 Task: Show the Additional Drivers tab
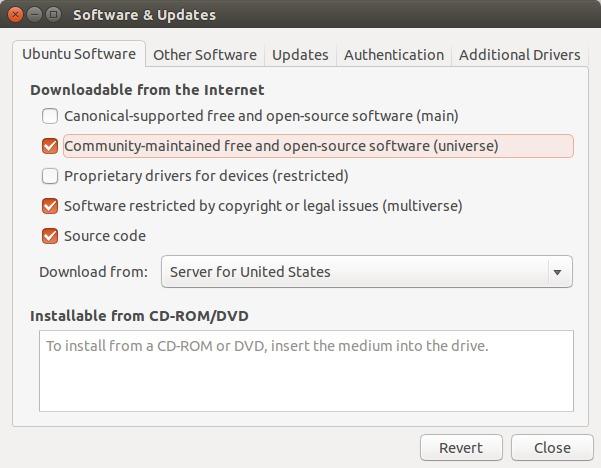519,55
